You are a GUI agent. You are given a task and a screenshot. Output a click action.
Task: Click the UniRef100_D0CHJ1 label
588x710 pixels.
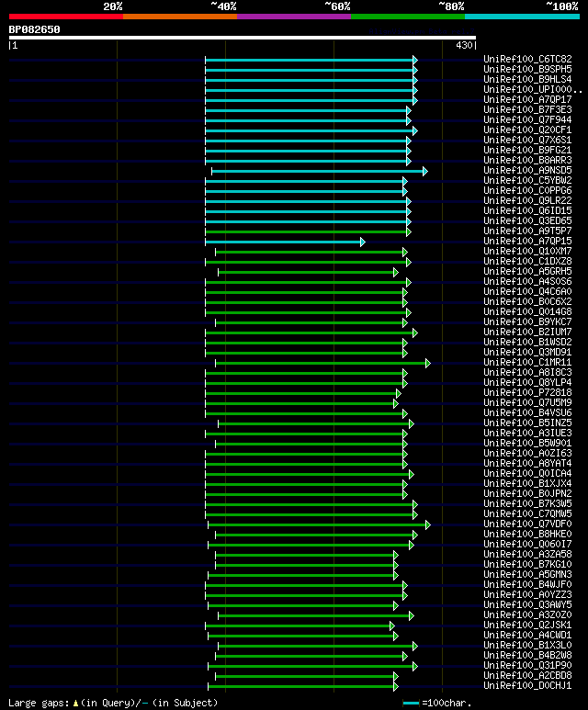pos(527,686)
